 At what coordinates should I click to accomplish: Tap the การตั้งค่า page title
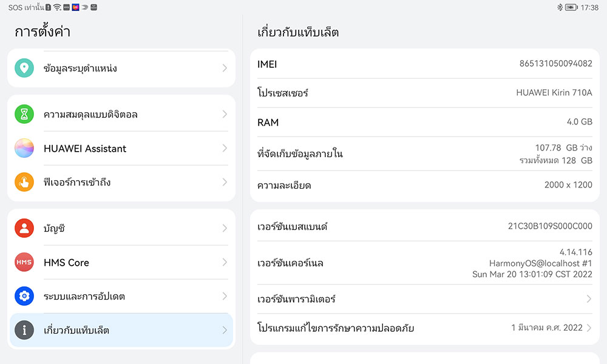click(x=42, y=32)
